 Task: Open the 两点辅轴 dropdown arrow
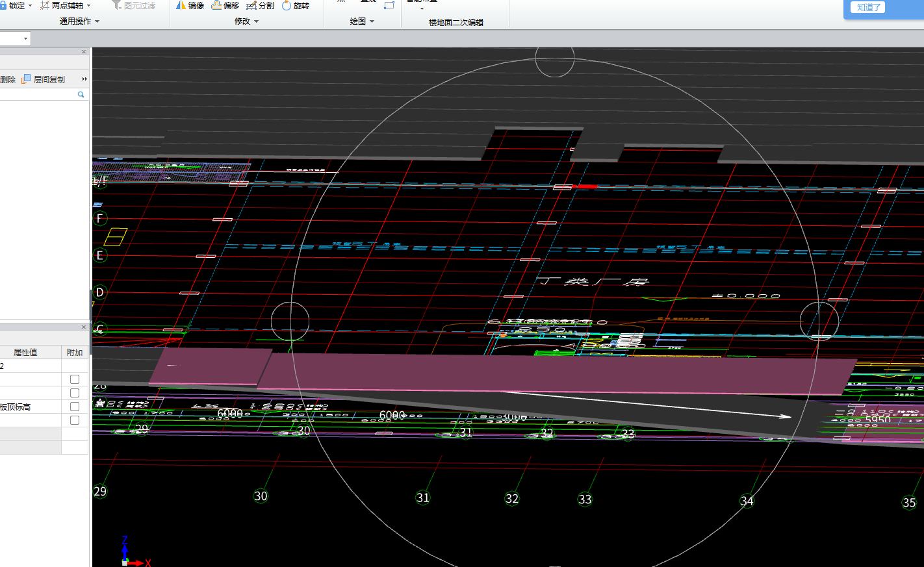(89, 6)
